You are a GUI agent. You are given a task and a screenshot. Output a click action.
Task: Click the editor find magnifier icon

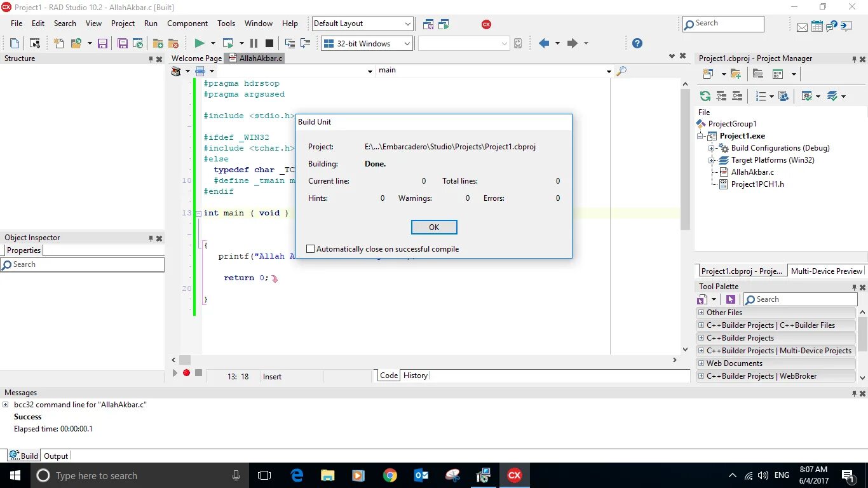pos(621,71)
